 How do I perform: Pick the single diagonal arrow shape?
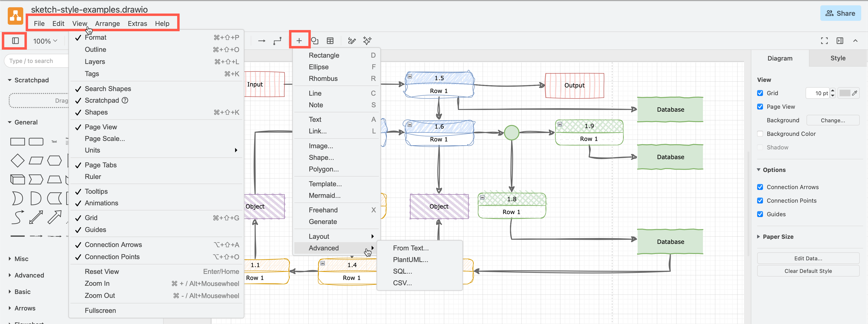click(x=54, y=217)
